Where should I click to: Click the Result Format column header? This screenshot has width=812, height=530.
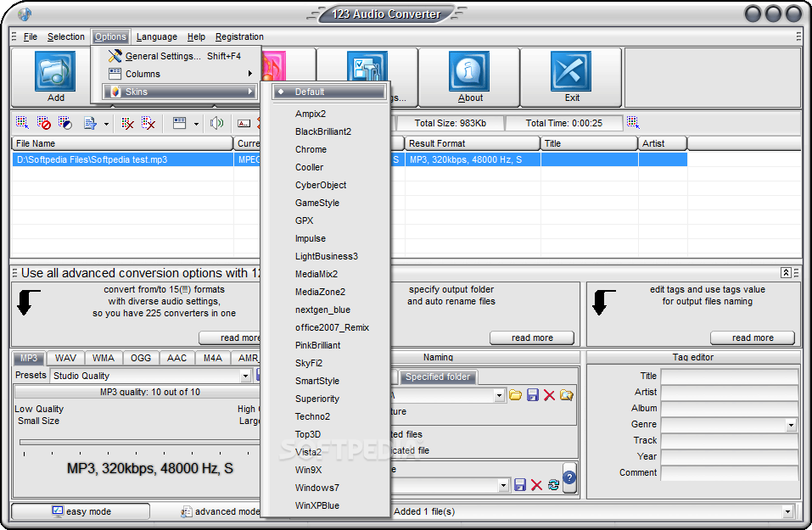(471, 143)
